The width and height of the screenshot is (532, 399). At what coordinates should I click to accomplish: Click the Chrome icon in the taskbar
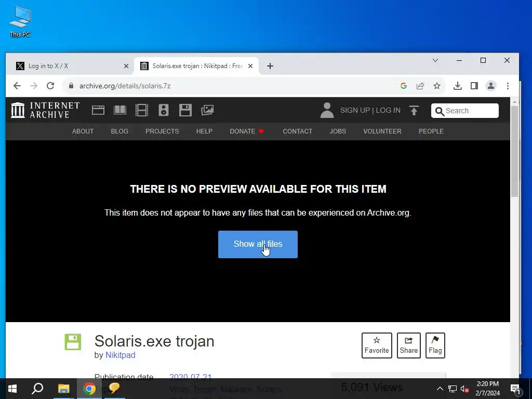click(x=89, y=389)
